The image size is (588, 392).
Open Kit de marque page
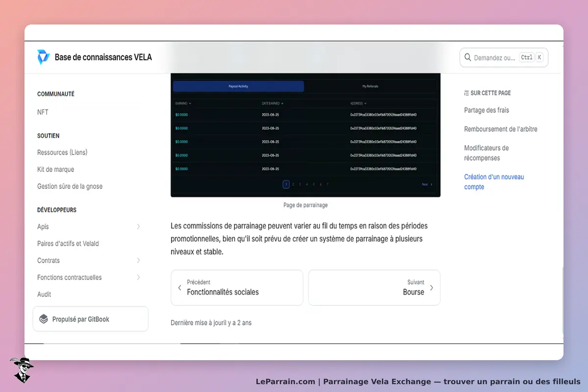(x=56, y=170)
